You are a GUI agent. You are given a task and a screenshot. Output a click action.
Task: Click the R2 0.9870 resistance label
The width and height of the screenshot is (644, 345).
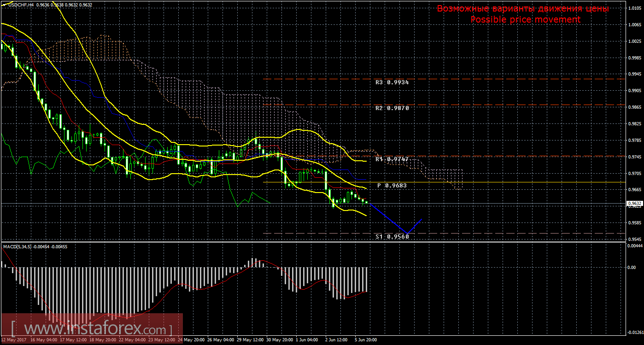392,108
